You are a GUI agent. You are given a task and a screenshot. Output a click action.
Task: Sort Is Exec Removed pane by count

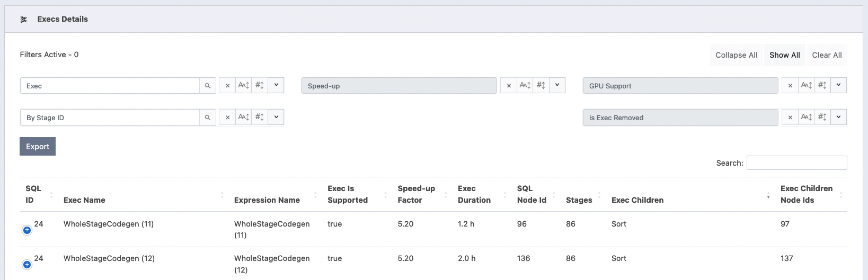click(822, 117)
